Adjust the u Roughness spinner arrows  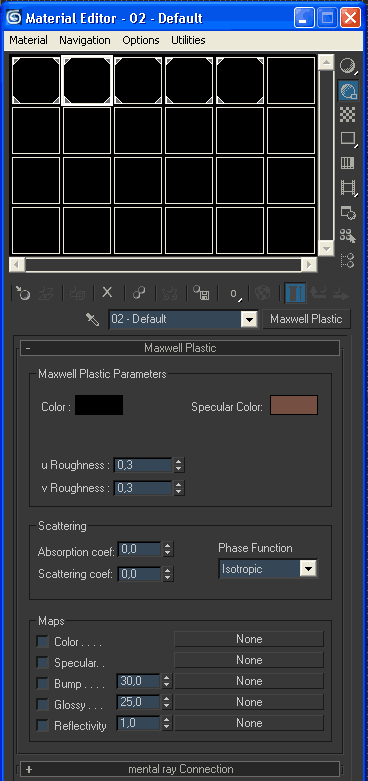[179, 465]
